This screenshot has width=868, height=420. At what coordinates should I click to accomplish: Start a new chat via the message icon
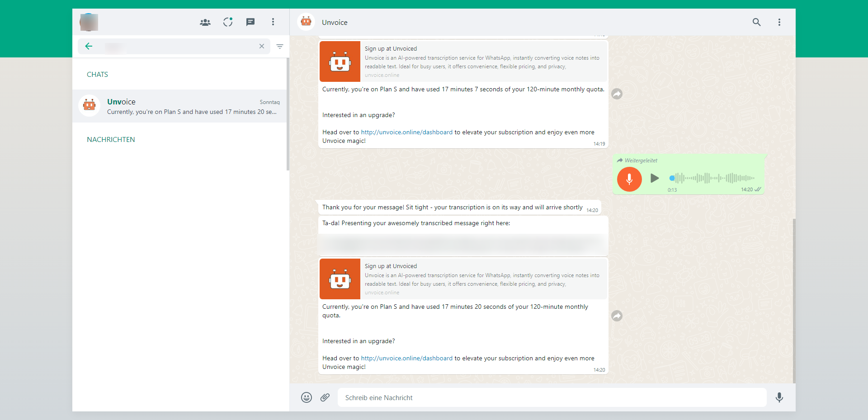250,22
